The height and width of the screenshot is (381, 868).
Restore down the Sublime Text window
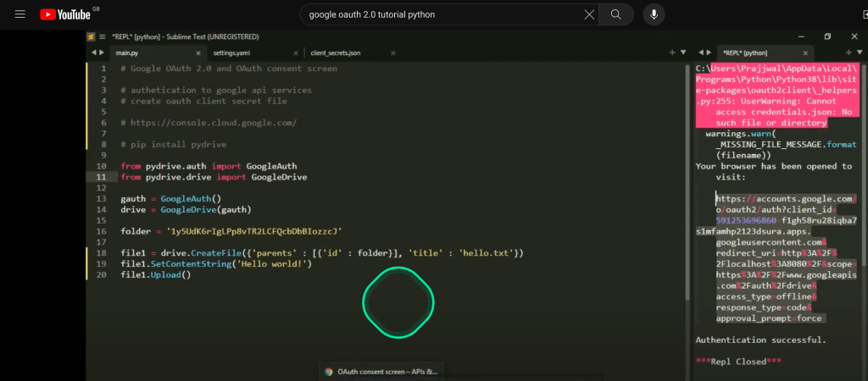(827, 36)
